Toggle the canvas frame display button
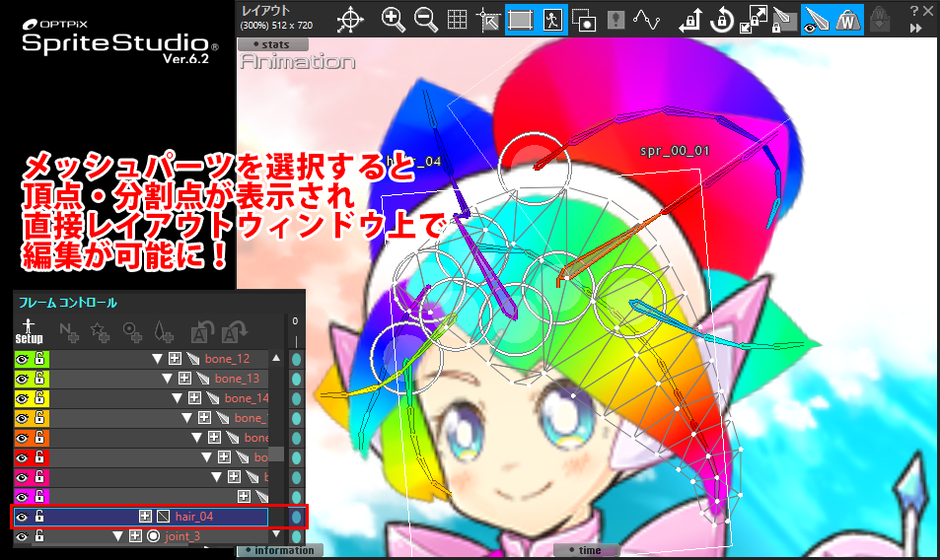 (521, 19)
